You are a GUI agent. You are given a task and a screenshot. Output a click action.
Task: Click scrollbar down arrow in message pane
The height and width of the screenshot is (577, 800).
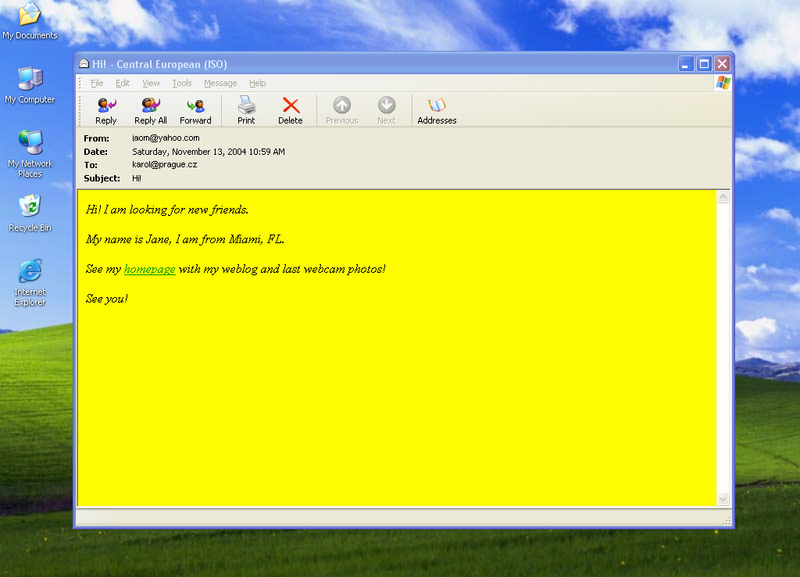(x=723, y=499)
